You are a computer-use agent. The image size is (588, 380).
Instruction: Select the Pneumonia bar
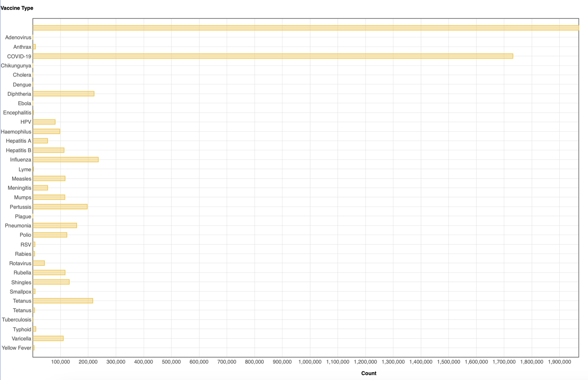(55, 226)
